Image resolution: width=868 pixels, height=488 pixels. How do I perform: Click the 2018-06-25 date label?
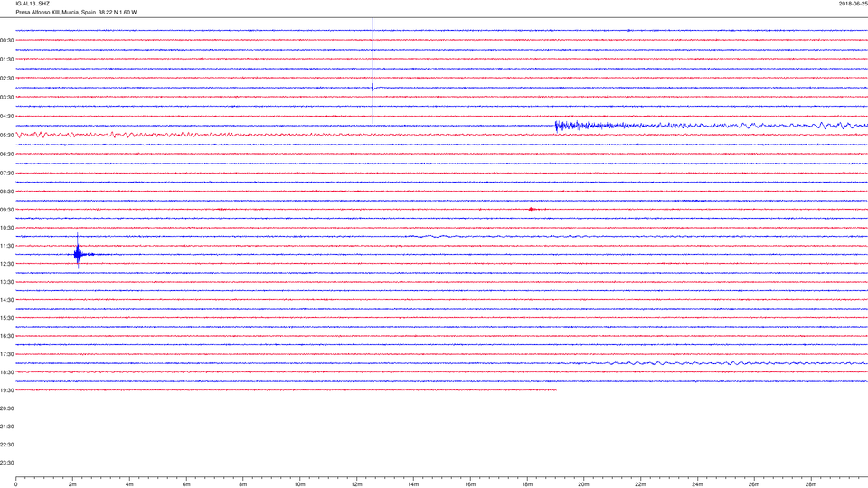[x=853, y=4]
